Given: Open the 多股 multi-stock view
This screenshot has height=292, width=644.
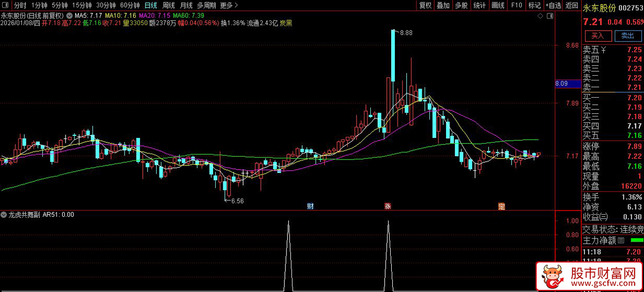Looking at the screenshot, I should tap(462, 5).
